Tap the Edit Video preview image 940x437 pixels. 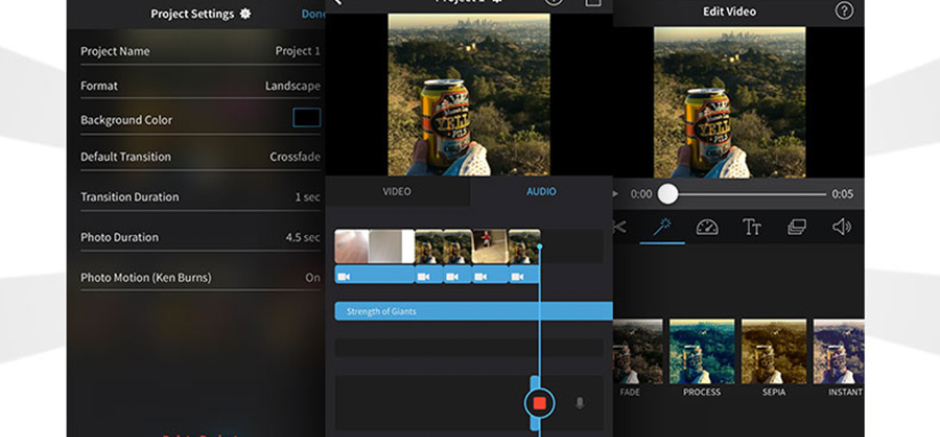click(730, 103)
